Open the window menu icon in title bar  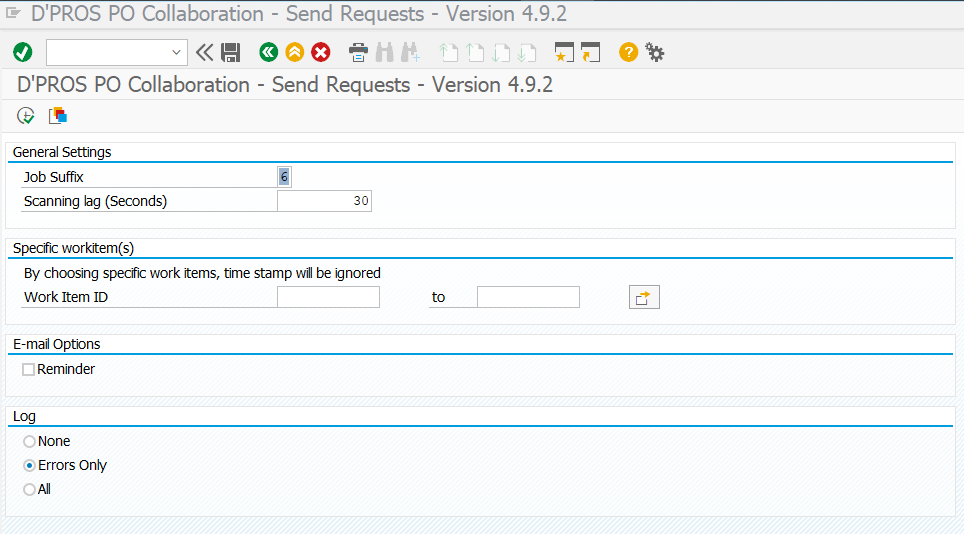(13, 13)
